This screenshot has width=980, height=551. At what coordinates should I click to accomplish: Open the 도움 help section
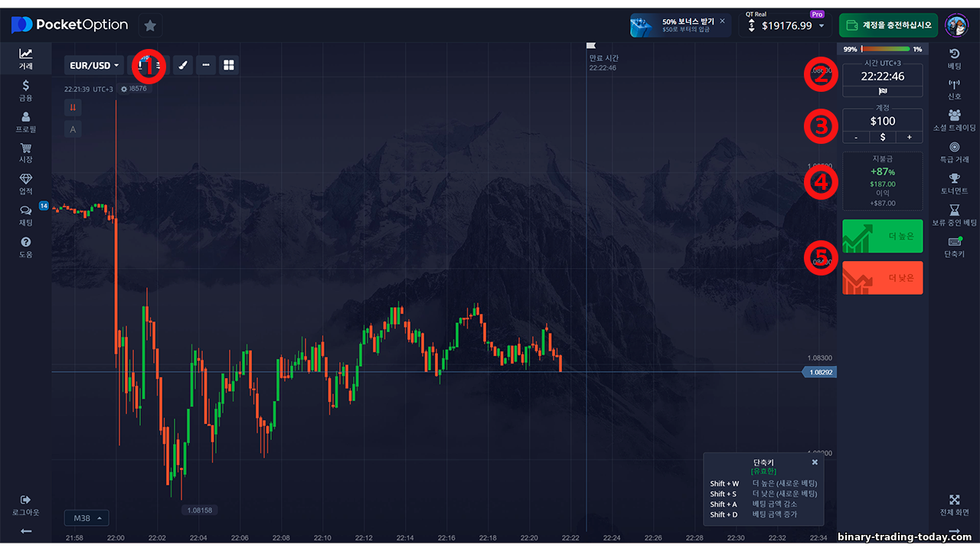[25, 247]
